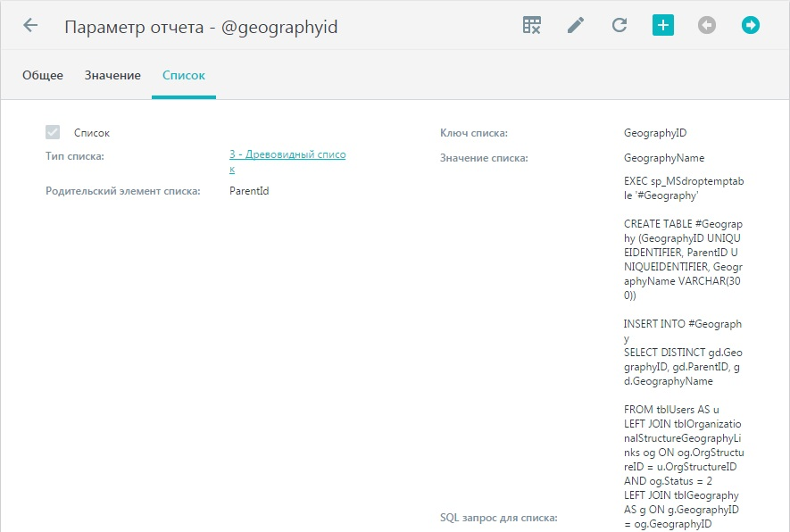Add a new record with plus button
The height and width of the screenshot is (532, 790).
click(x=663, y=25)
